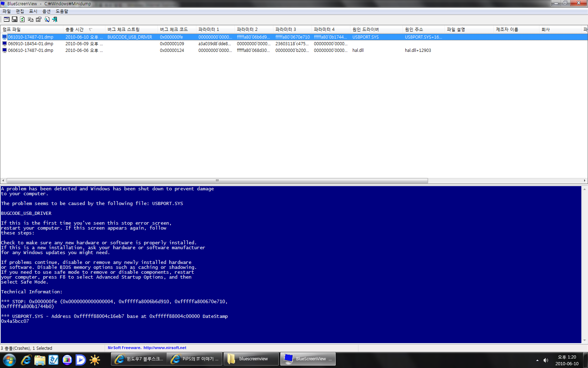
Task: Launch the blue D player quick launch icon
Action: pos(80,360)
